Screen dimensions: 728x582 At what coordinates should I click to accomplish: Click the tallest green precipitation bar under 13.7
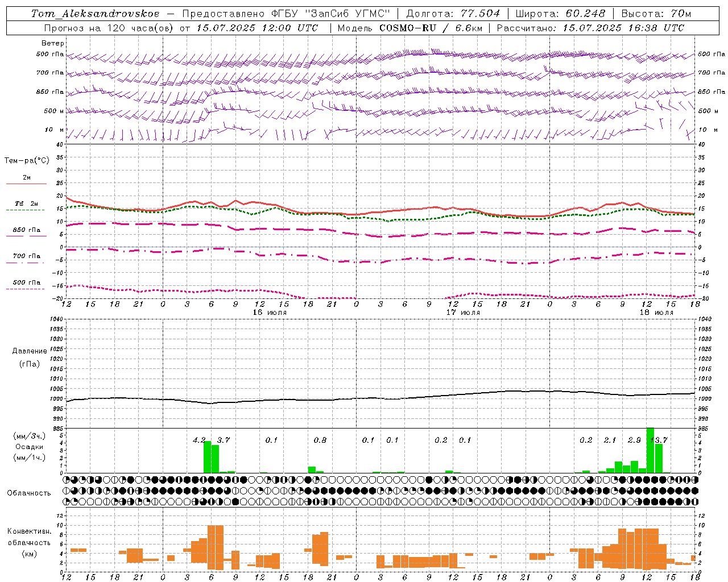[x=651, y=450]
